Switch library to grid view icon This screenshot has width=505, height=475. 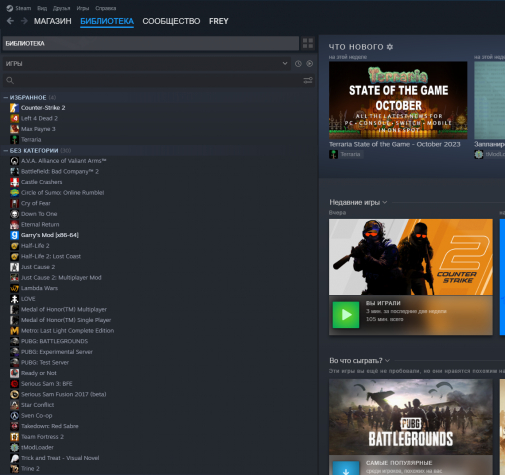(308, 43)
